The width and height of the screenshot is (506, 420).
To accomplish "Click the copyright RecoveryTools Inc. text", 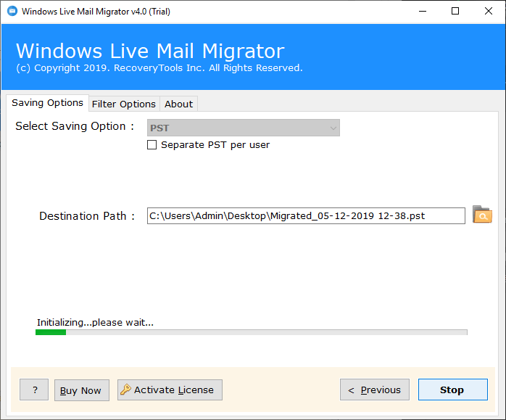I will point(159,68).
